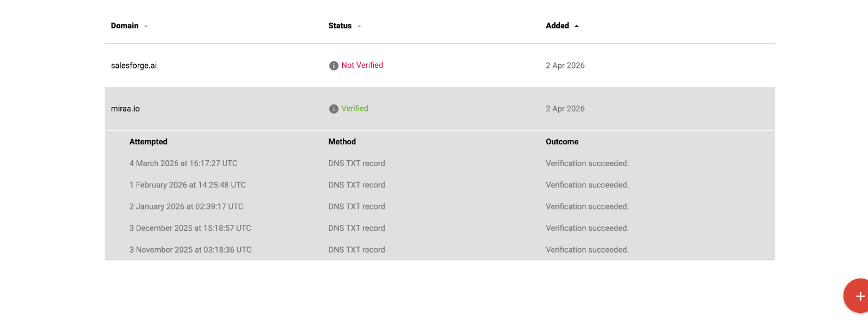Click the info icon beside Verified status

click(333, 109)
